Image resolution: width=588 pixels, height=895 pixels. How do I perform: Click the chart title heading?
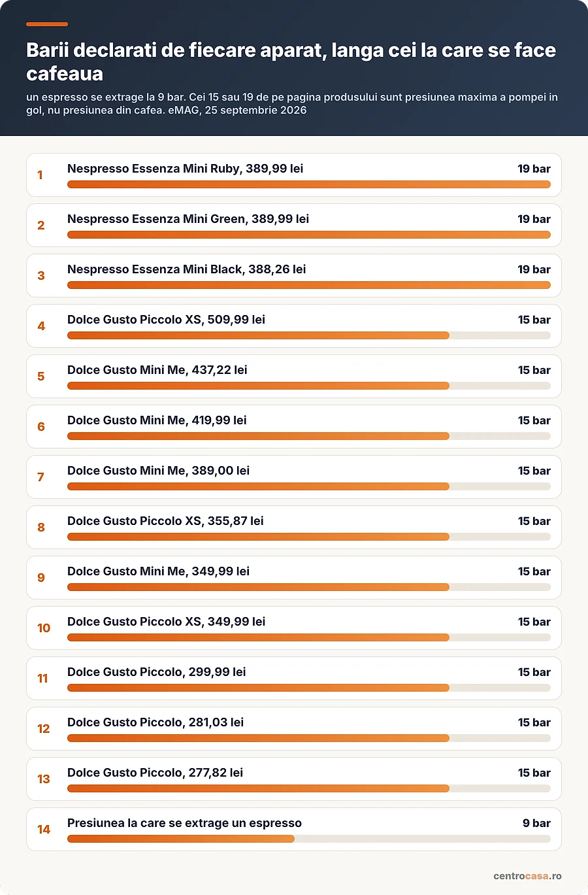(x=291, y=62)
